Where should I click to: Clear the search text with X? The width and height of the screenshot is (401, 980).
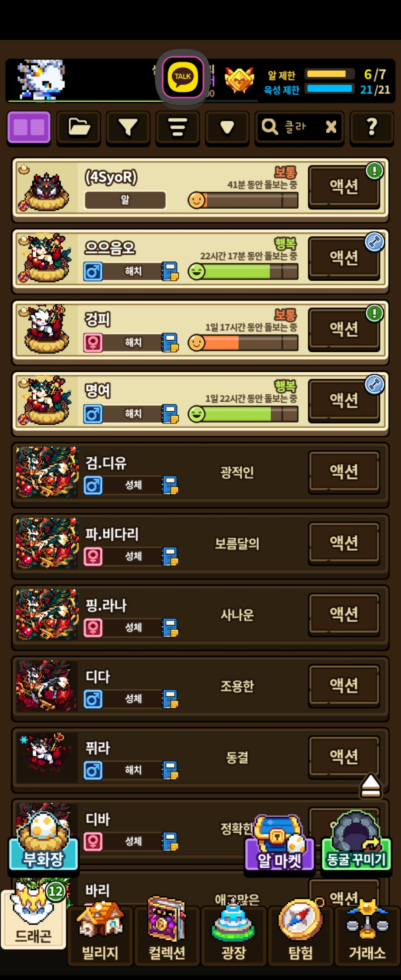pos(331,127)
